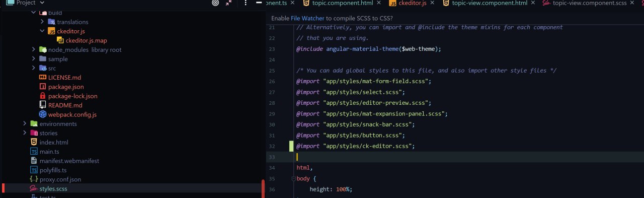Click the icon beside ckeditor.js.map

point(60,40)
